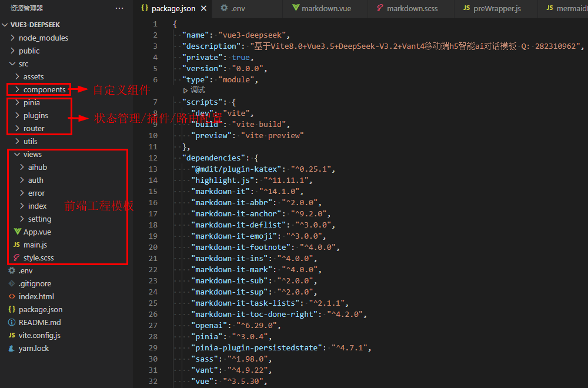The image size is (588, 388).
Task: Click the JSON braces icon on package.json tab
Action: (145, 8)
